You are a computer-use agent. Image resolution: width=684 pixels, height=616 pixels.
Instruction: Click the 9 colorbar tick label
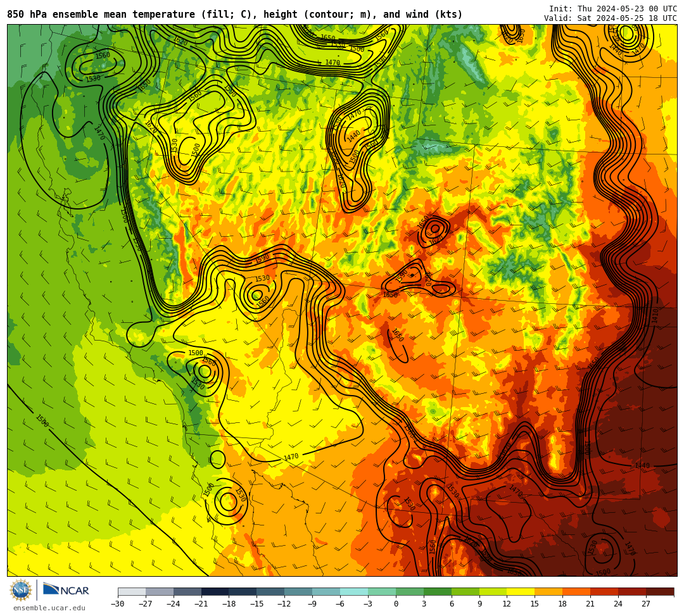coord(479,604)
